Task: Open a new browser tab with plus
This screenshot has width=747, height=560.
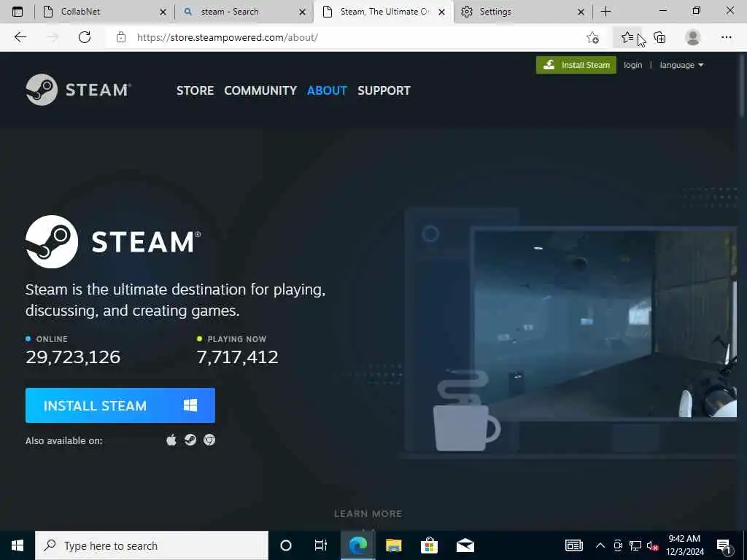Action: pos(606,12)
